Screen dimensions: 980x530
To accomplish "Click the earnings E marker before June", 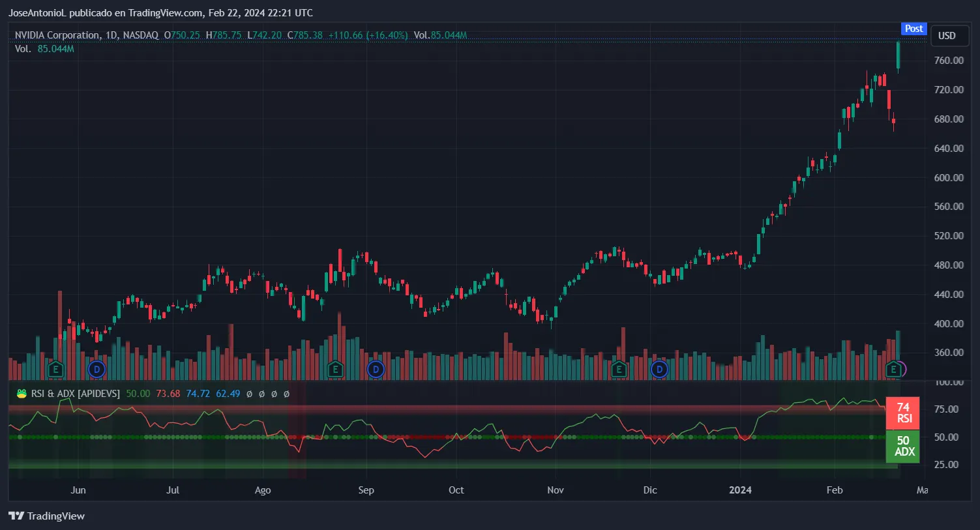I will [55, 370].
